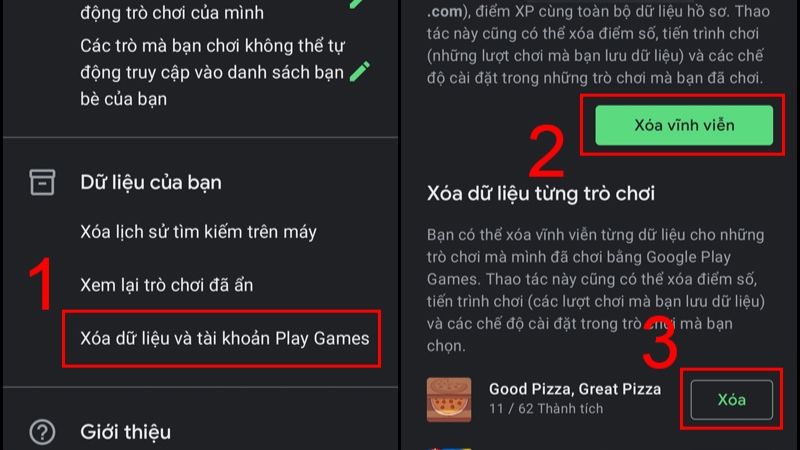Tap the Xóa dữ liệu từng trò chơi heading
The height and width of the screenshot is (450, 800).
point(541,193)
